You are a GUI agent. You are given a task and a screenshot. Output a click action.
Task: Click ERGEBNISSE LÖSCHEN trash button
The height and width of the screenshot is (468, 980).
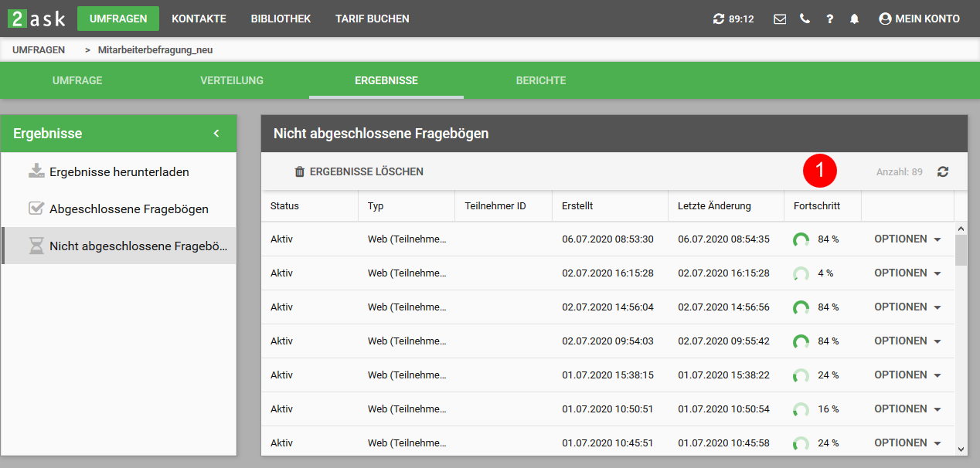click(x=359, y=171)
